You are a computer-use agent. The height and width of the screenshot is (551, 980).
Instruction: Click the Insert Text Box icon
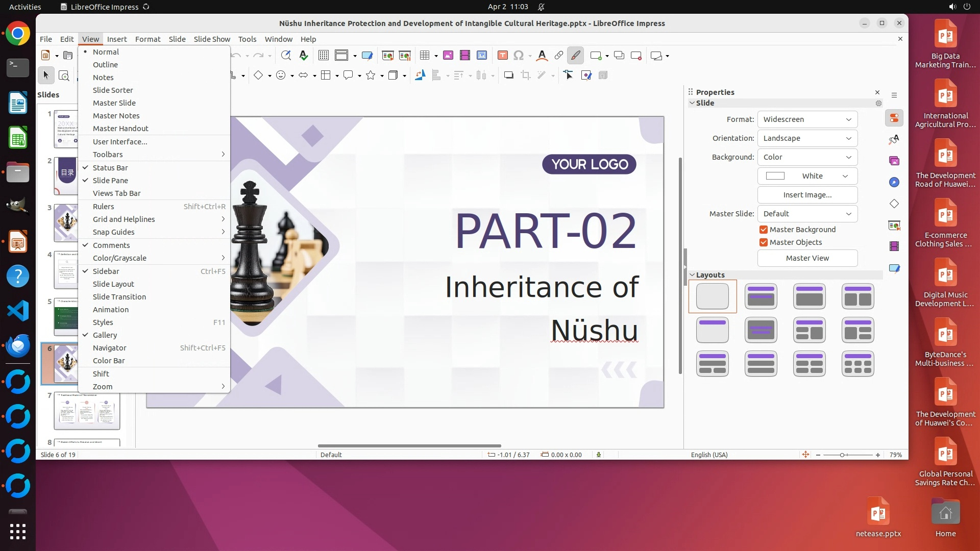pyautogui.click(x=502, y=56)
